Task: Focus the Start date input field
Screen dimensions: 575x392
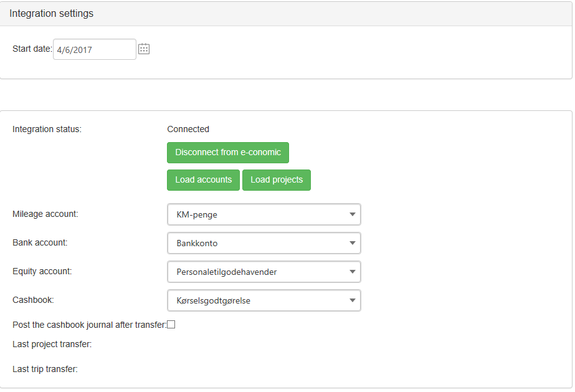Action: coord(95,49)
